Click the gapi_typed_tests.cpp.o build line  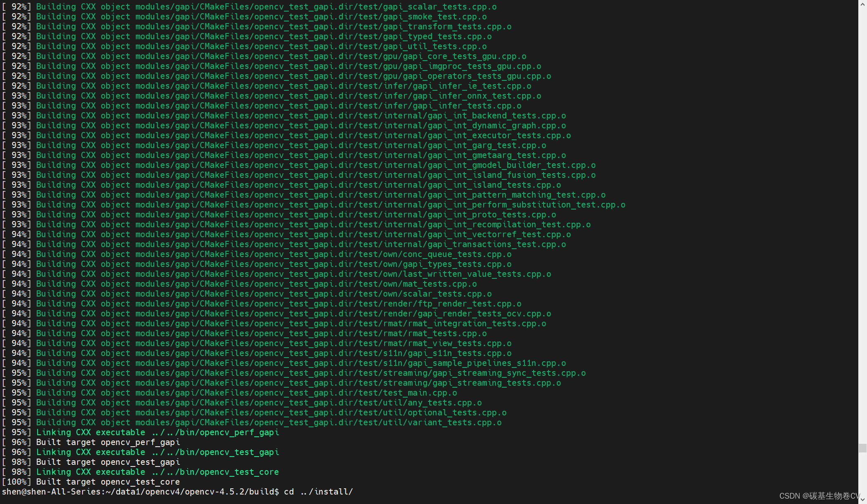[x=247, y=37]
